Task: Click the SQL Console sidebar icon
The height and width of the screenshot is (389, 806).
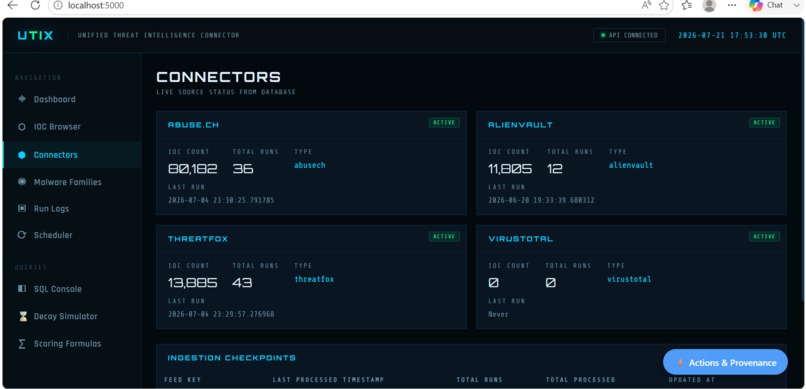Action: [x=22, y=289]
